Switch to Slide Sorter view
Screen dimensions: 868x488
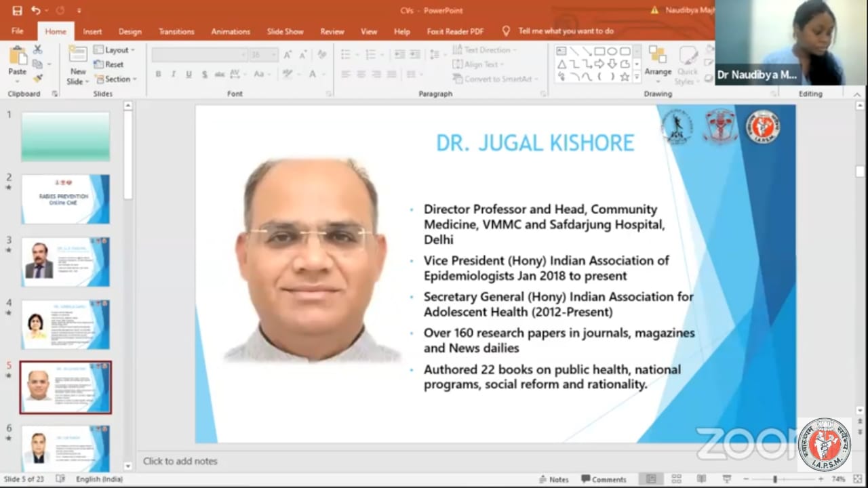676,479
